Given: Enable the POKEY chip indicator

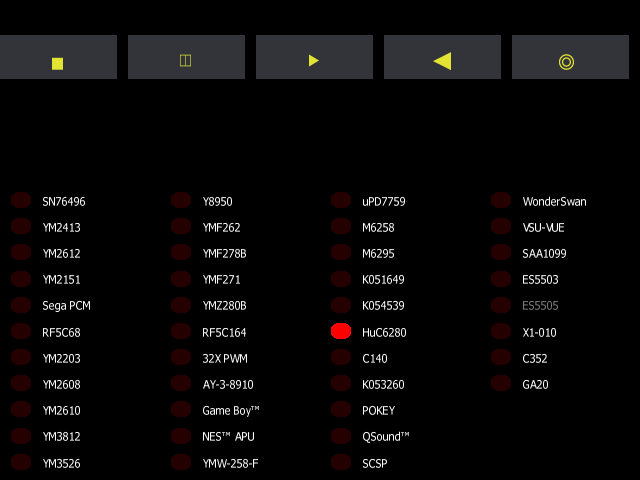Looking at the screenshot, I should point(341,410).
